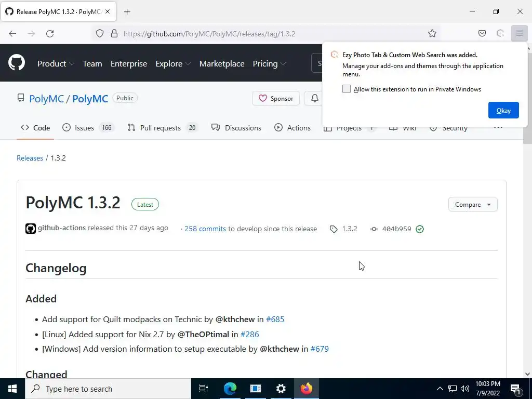The width and height of the screenshot is (532, 399).
Task: Open the Issues tab
Action: coord(88,128)
